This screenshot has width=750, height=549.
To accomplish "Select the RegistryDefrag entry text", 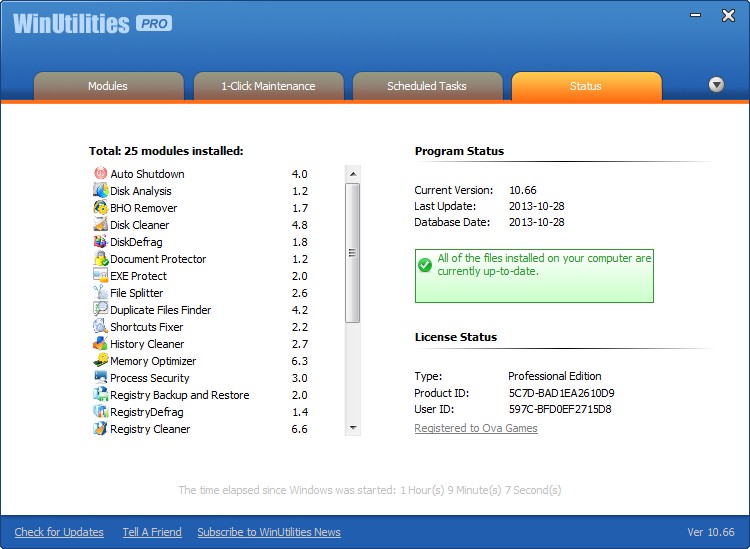I will pyautogui.click(x=147, y=412).
